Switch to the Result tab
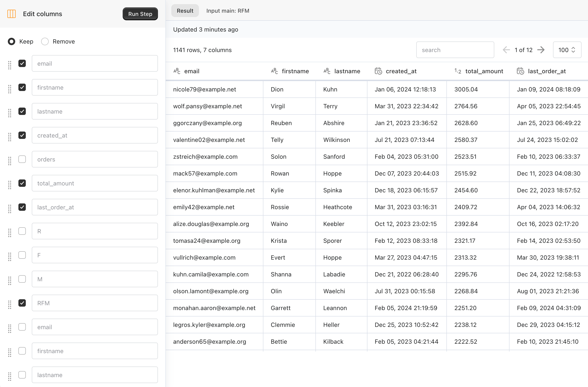Image resolution: width=588 pixels, height=387 pixels. [185, 11]
